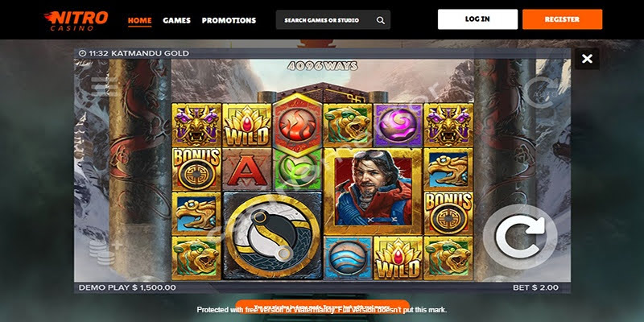Open the game hamburger menu icon
The height and width of the screenshot is (322, 644).
[x=101, y=87]
